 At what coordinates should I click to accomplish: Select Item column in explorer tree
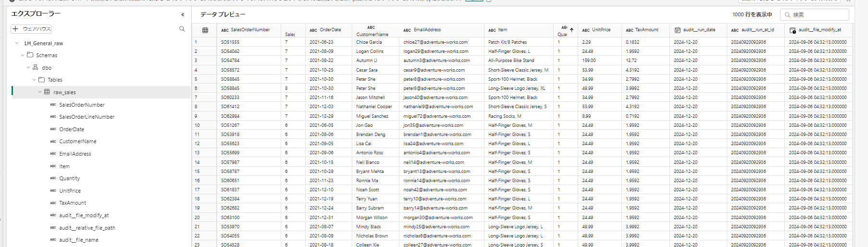[64, 166]
